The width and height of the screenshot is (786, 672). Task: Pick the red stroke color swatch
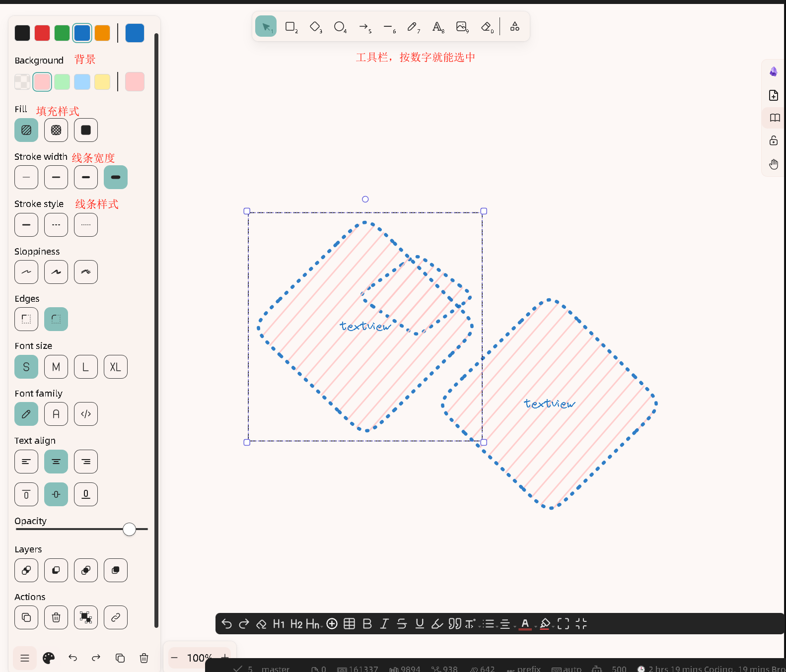[x=42, y=33]
